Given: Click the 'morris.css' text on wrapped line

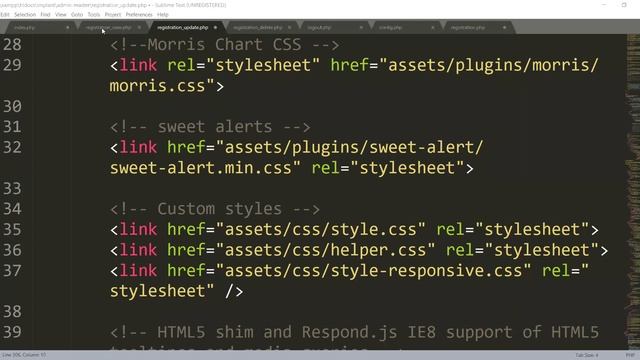Looking at the screenshot, I should (157, 86).
